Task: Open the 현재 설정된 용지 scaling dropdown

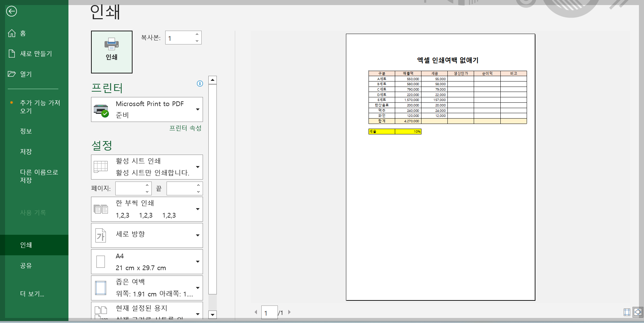Action: tap(147, 311)
